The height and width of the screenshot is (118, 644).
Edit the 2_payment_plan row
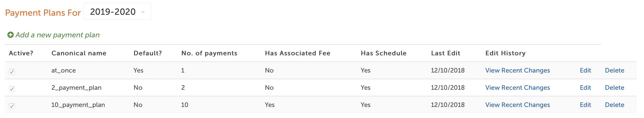pyautogui.click(x=585, y=88)
